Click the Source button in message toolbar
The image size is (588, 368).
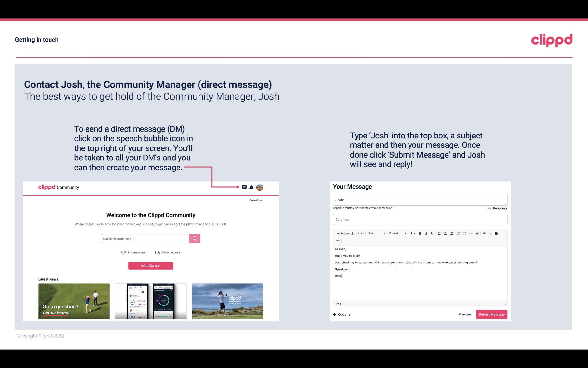click(342, 233)
